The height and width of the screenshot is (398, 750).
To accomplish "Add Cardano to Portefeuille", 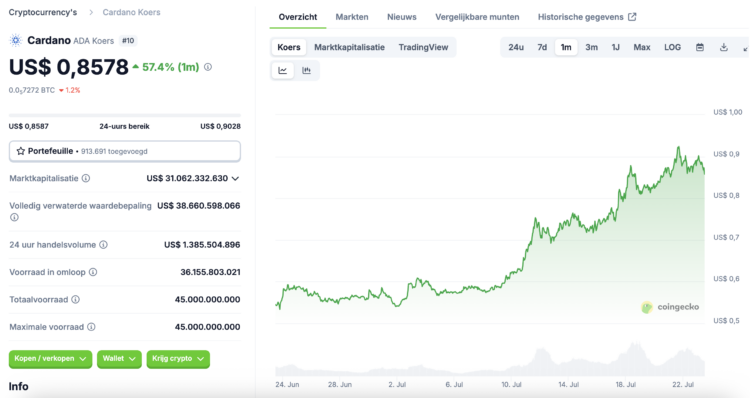I will tap(125, 151).
